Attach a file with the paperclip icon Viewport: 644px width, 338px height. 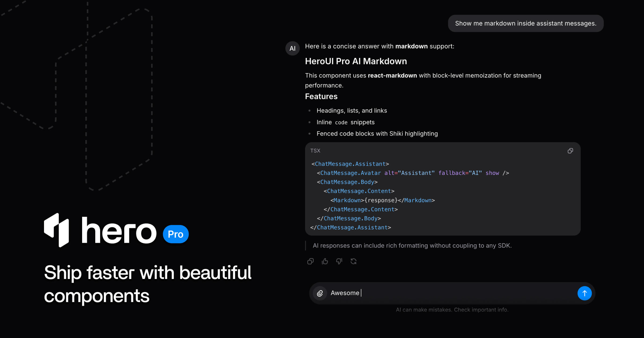point(320,293)
